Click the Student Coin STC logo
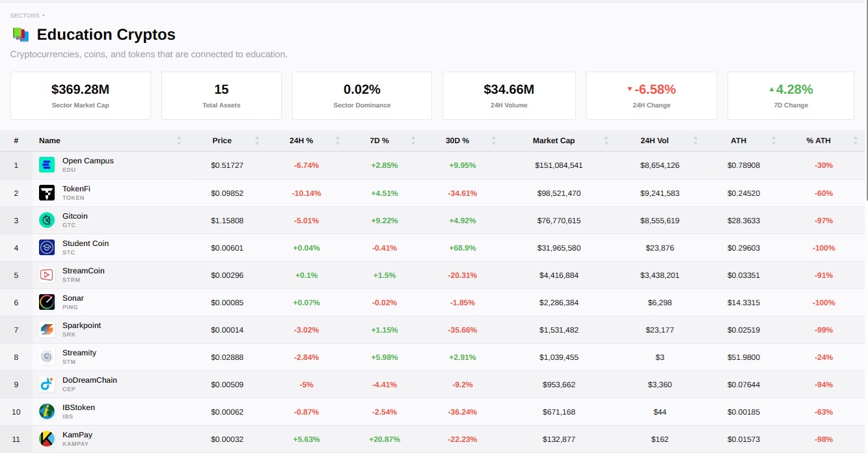 (47, 247)
